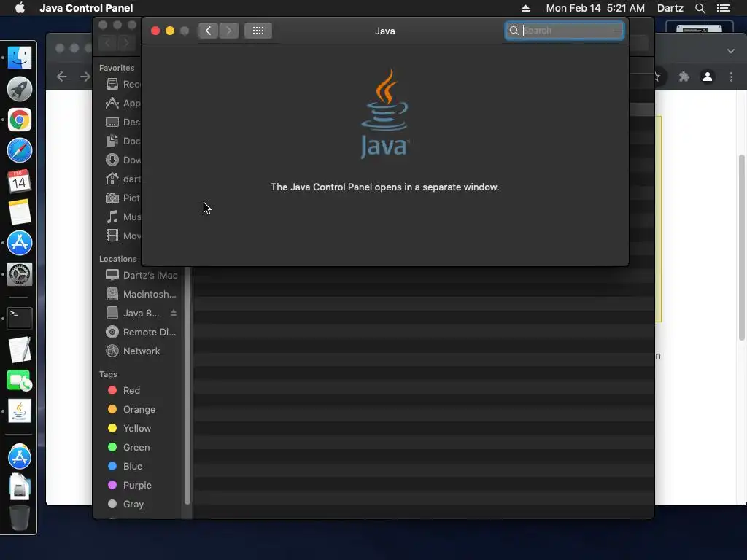Image resolution: width=747 pixels, height=560 pixels.
Task: Click Chrome's back arrow button
Action: tap(62, 77)
